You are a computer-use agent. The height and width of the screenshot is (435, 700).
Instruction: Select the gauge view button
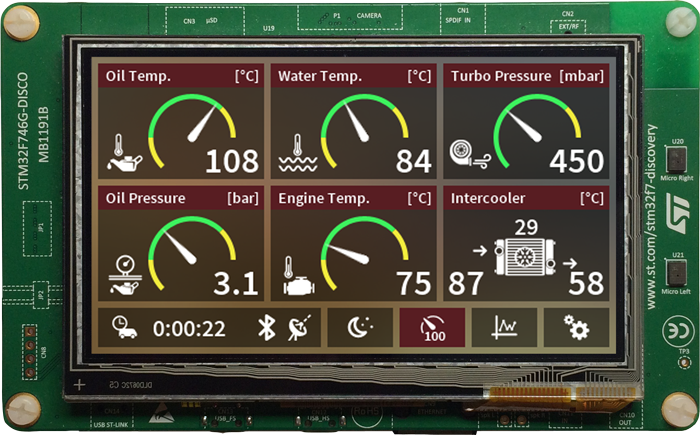coord(433,326)
